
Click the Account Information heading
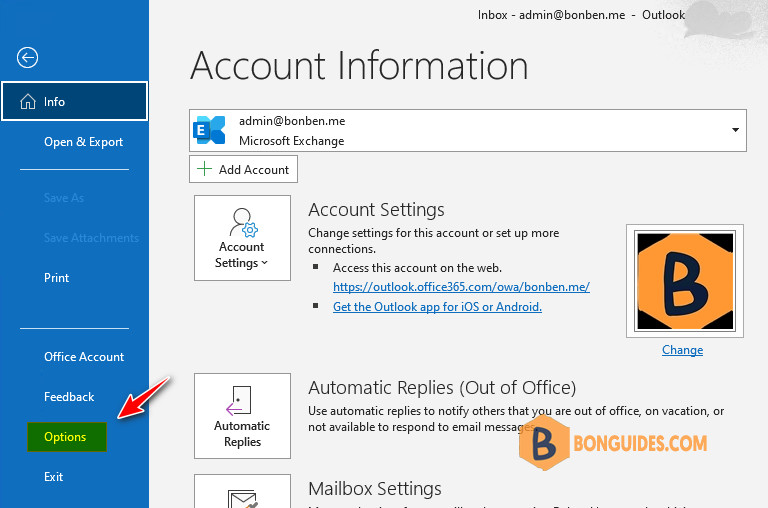coord(360,66)
